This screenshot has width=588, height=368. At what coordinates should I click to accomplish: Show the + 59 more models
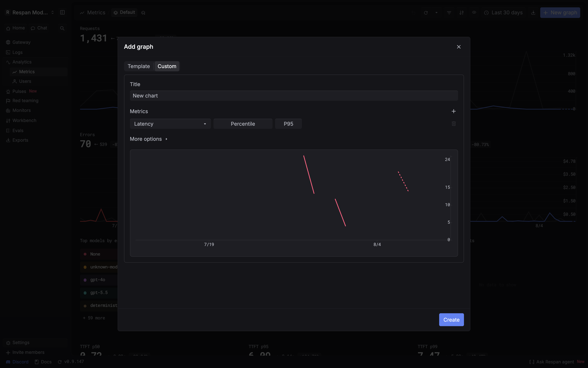(94, 318)
